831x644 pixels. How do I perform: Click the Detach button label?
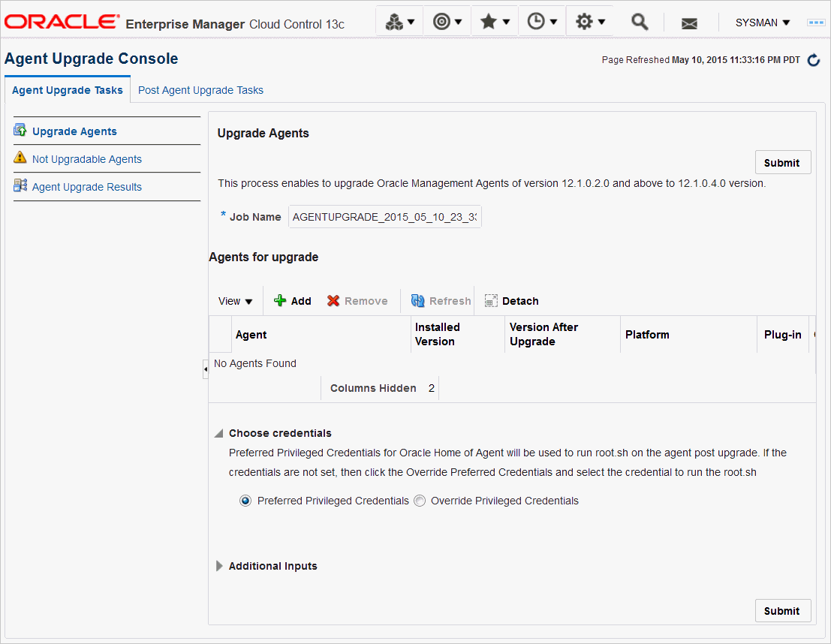(520, 301)
